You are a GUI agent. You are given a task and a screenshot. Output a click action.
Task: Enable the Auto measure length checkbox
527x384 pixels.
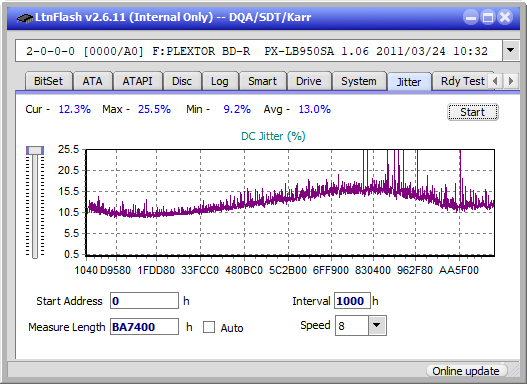(209, 327)
